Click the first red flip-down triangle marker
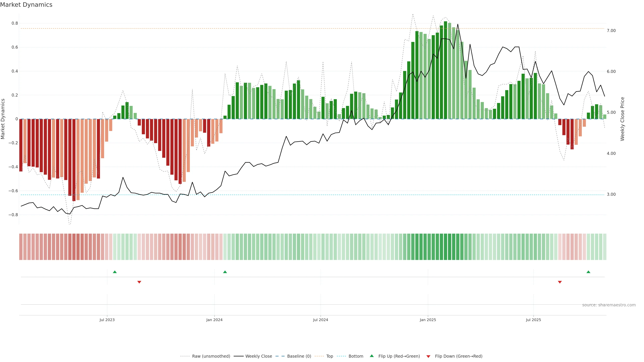Screen dimensions: 644x362 (139, 282)
